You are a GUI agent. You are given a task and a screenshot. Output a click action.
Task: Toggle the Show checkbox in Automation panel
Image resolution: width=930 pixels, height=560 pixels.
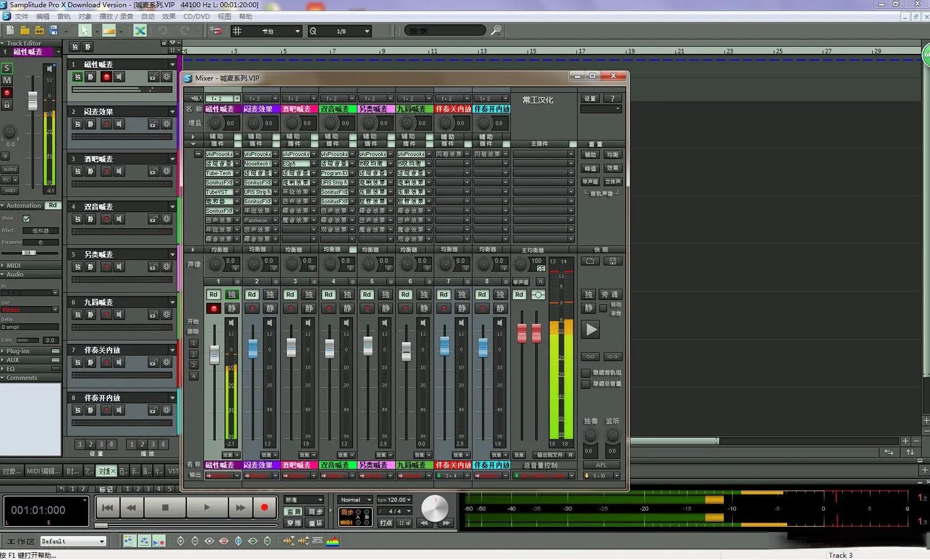pos(26,219)
